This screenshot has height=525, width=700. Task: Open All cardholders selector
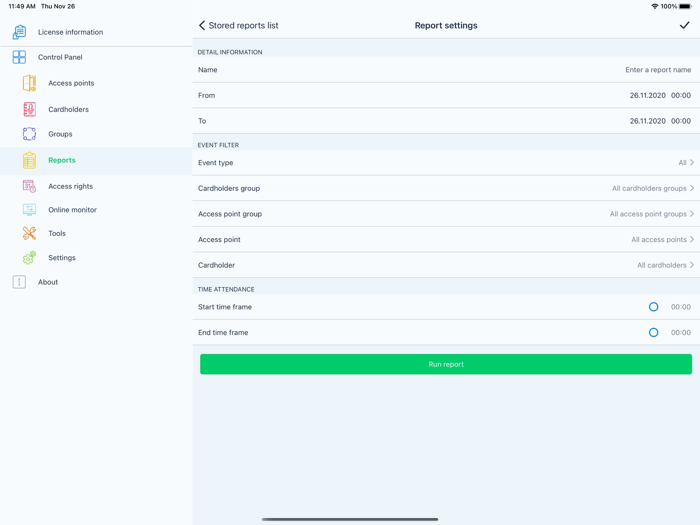[666, 265]
